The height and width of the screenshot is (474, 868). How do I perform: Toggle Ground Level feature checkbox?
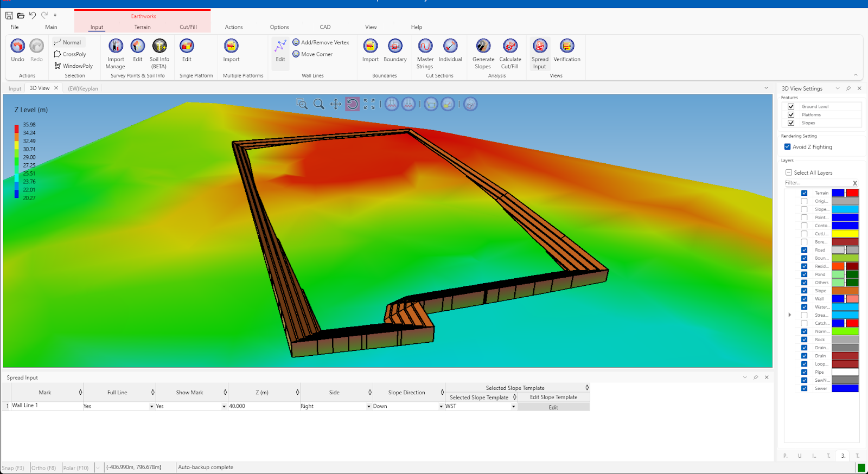click(x=791, y=107)
